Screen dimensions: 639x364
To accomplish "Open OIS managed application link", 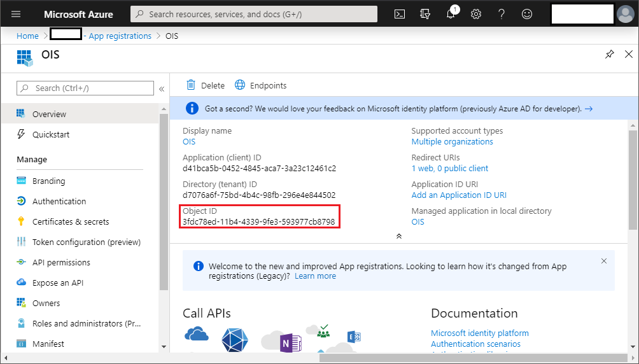I will tap(418, 221).
